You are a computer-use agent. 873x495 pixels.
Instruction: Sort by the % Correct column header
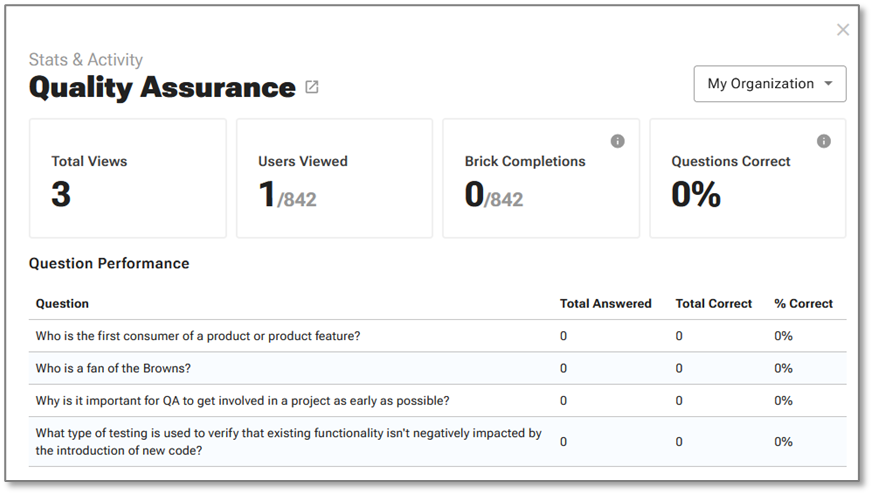coord(803,304)
